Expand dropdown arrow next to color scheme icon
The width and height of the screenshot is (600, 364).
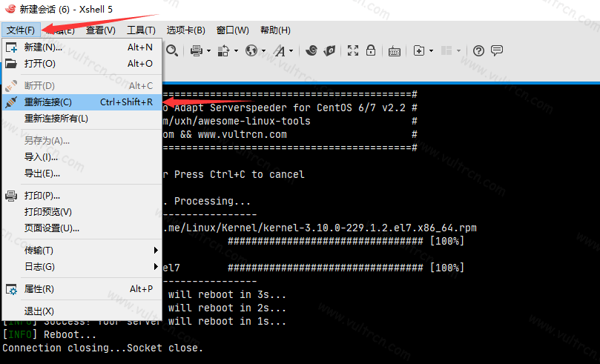(x=236, y=51)
